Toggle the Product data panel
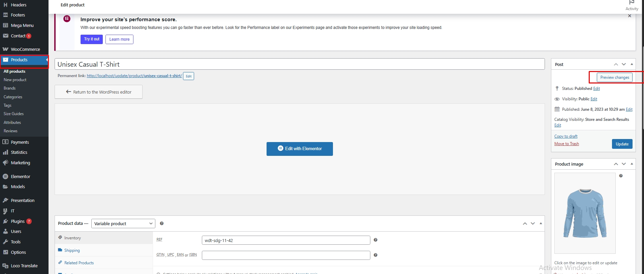The image size is (644, 274). tap(541, 224)
